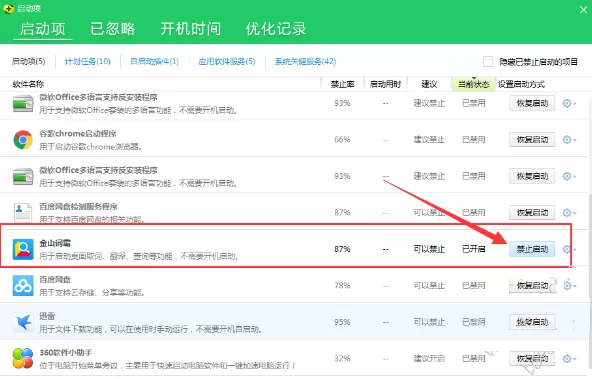Select the 谷歌chrome启动程序 name text

click(x=78, y=133)
